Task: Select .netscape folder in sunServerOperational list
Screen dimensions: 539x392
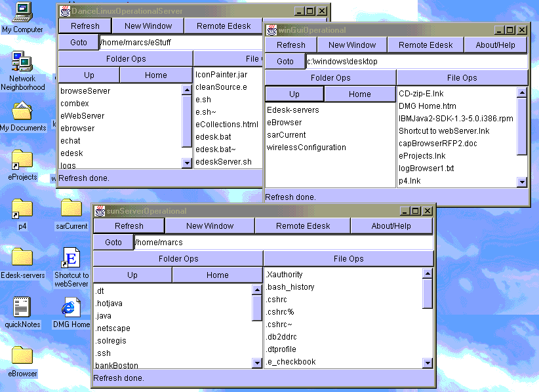Action: [113, 328]
